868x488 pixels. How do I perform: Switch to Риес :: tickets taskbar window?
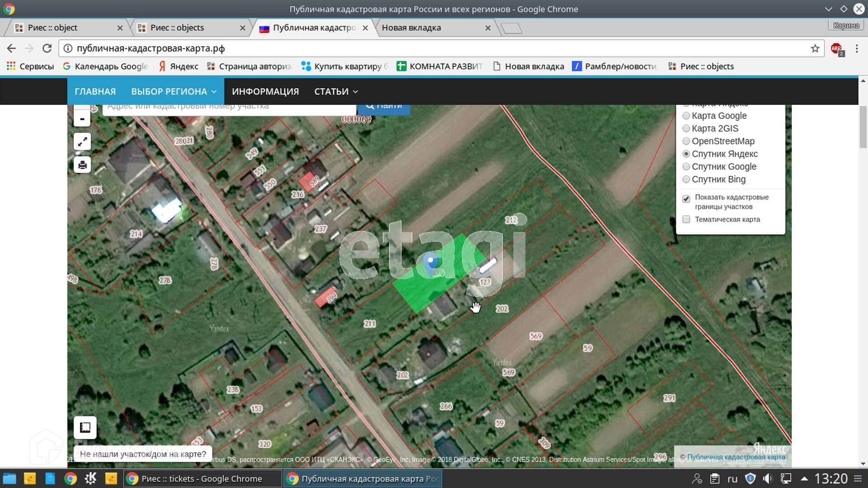[203, 479]
